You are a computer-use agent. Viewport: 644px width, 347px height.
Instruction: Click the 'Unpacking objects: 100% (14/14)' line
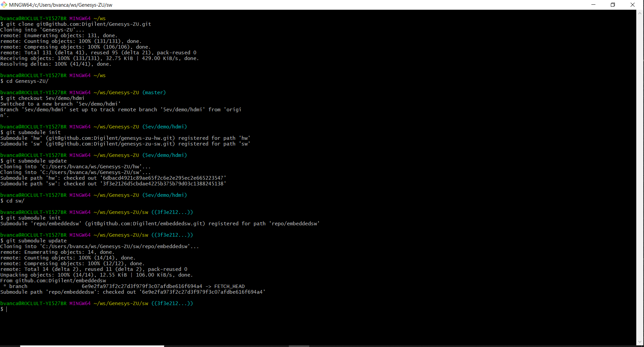(96, 275)
